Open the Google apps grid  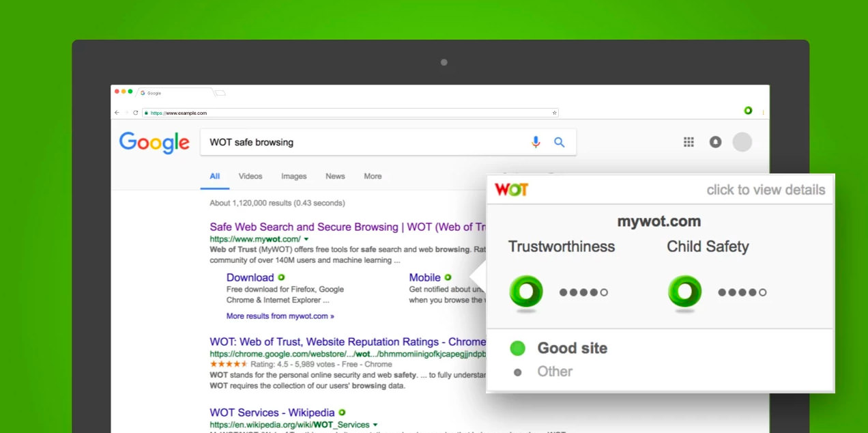click(x=689, y=142)
